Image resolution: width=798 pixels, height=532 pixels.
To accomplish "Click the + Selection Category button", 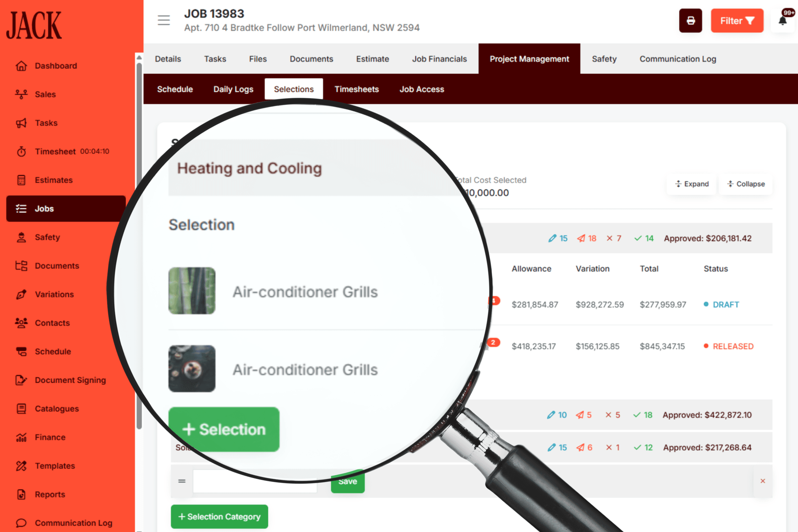I will click(219, 516).
